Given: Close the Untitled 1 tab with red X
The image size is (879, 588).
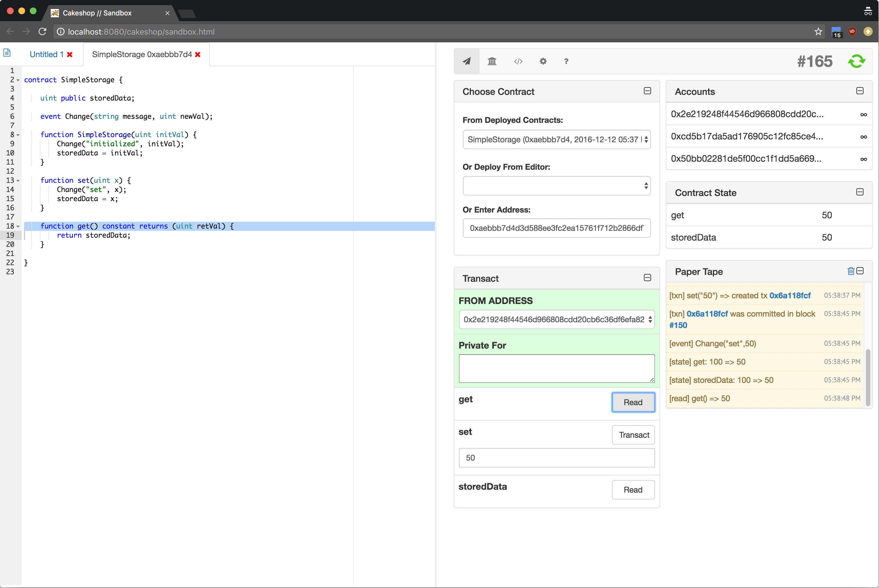Looking at the screenshot, I should [70, 55].
